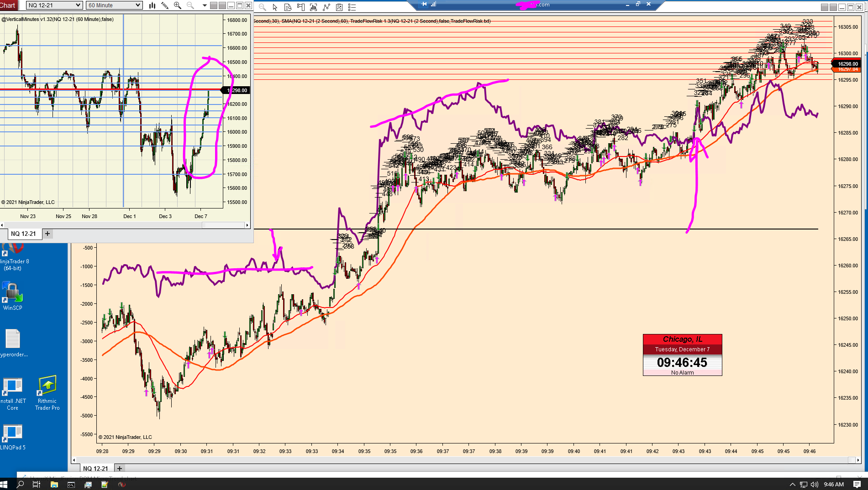
Task: Click the main chart horizontal scrollbar thumb
Action: [851, 460]
